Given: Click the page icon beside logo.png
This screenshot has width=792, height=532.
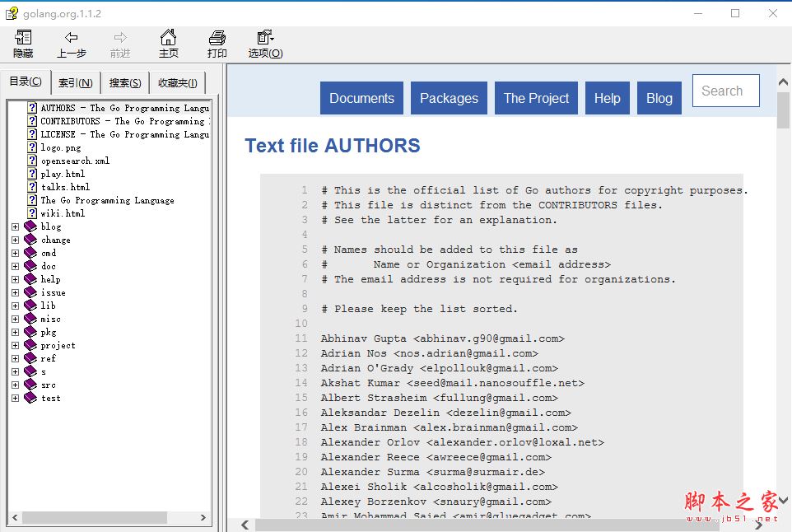Looking at the screenshot, I should coord(32,147).
